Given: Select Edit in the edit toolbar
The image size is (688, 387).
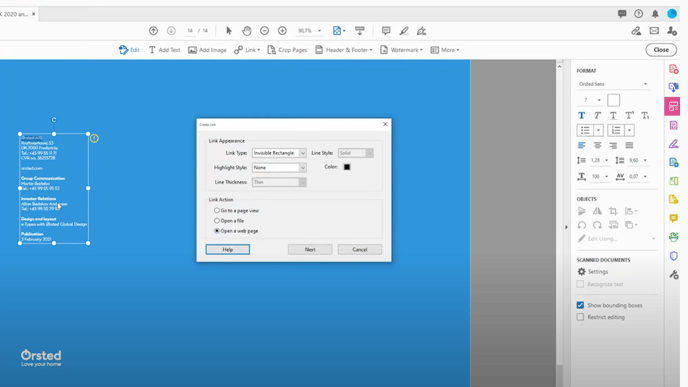Looking at the screenshot, I should [129, 50].
